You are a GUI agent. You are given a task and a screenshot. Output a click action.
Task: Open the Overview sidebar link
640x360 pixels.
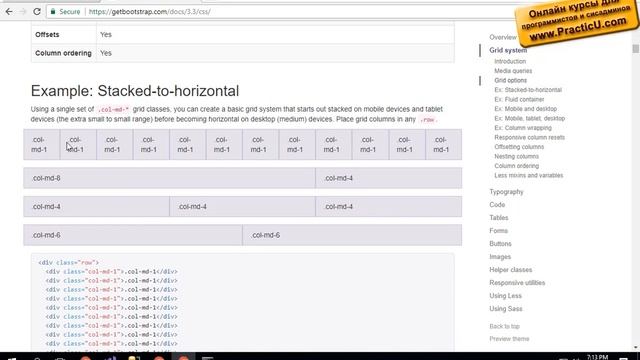[503, 37]
